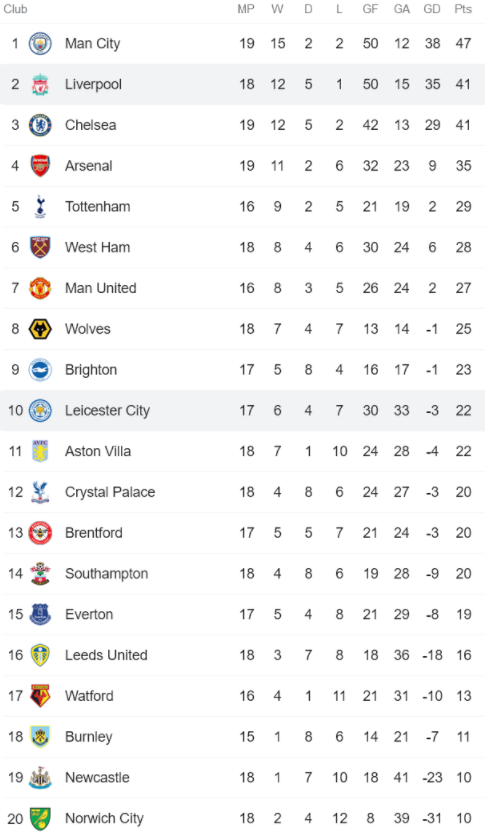Select the MP column header

[246, 9]
